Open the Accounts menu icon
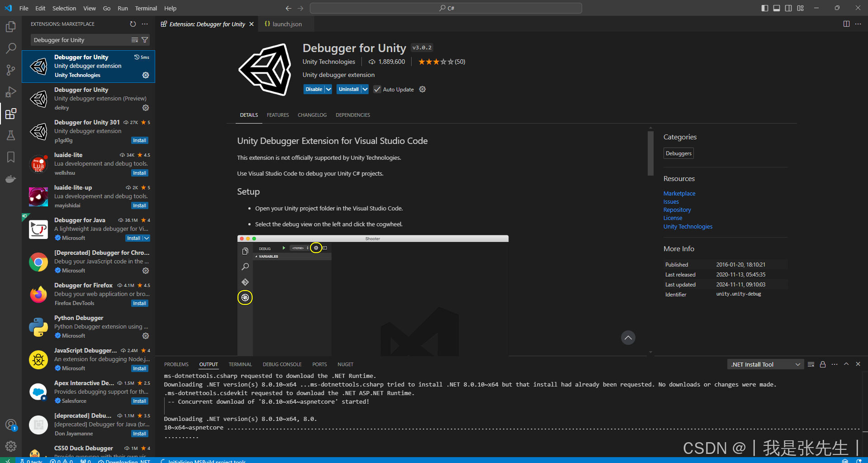Viewport: 868px width, 463px height. pyautogui.click(x=11, y=425)
